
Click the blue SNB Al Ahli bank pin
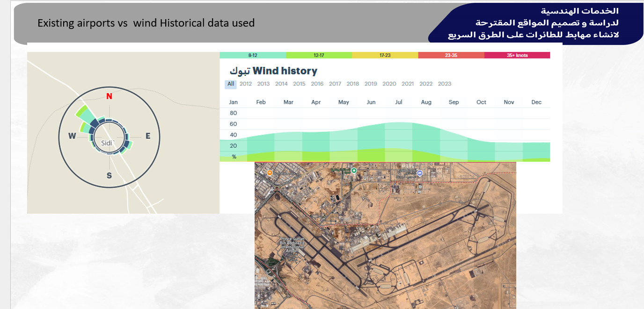coord(420,173)
